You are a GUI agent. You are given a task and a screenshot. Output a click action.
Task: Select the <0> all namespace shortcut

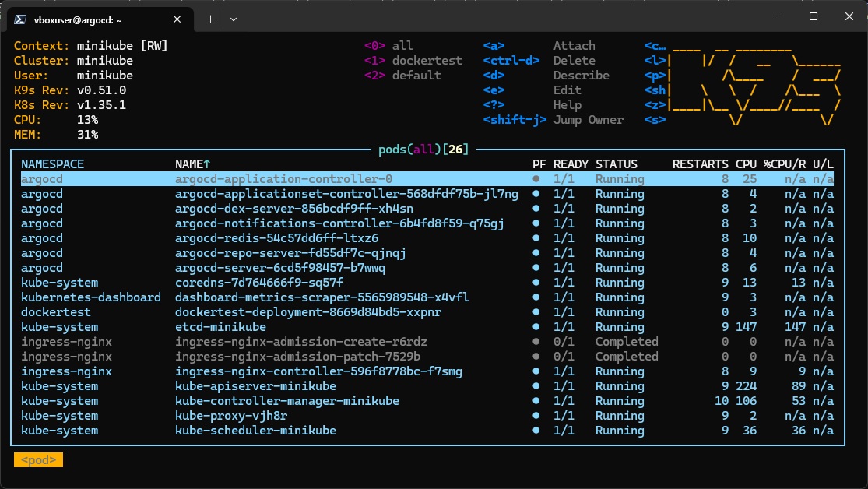(x=388, y=45)
